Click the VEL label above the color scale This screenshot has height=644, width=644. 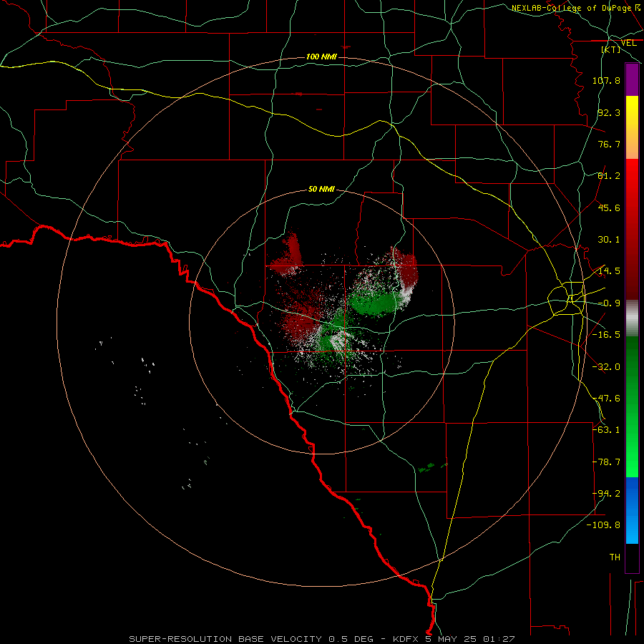(x=628, y=43)
